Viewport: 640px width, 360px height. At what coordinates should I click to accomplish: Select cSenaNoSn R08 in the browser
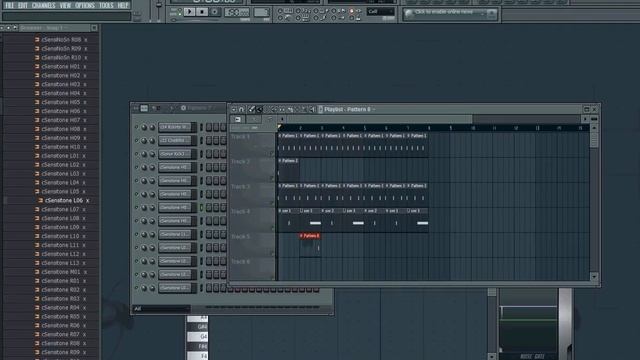61,40
